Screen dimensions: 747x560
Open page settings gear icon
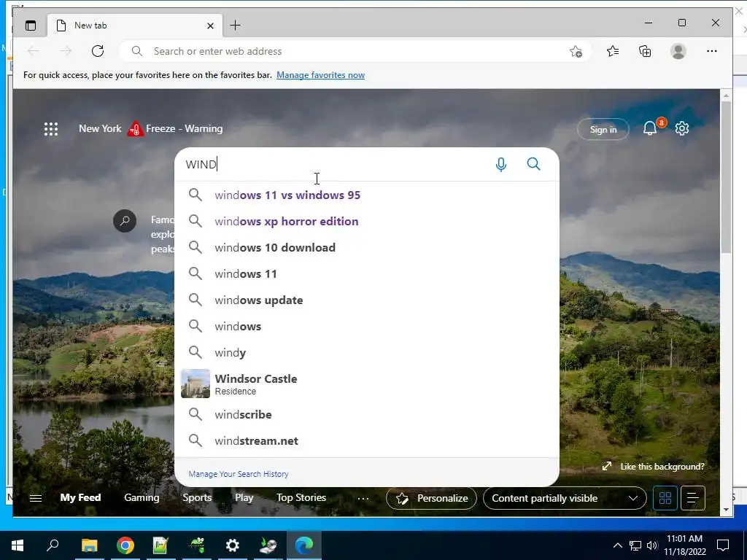tap(682, 128)
